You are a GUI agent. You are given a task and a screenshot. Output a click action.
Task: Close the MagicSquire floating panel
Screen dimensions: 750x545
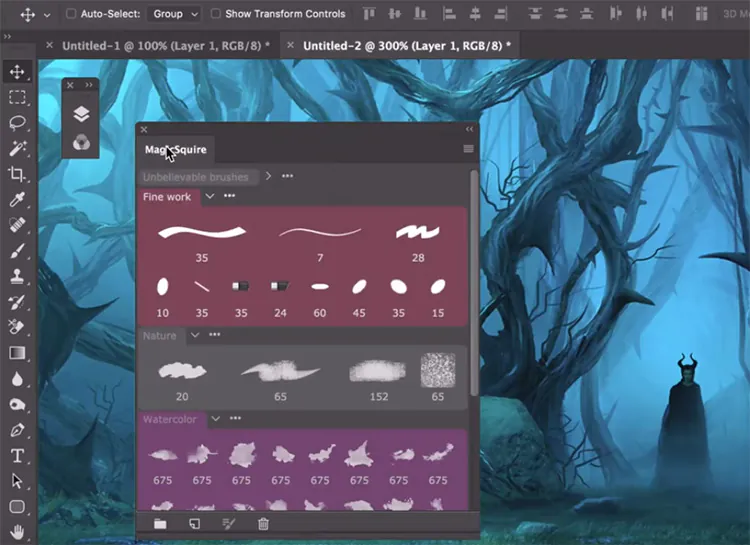coord(144,129)
